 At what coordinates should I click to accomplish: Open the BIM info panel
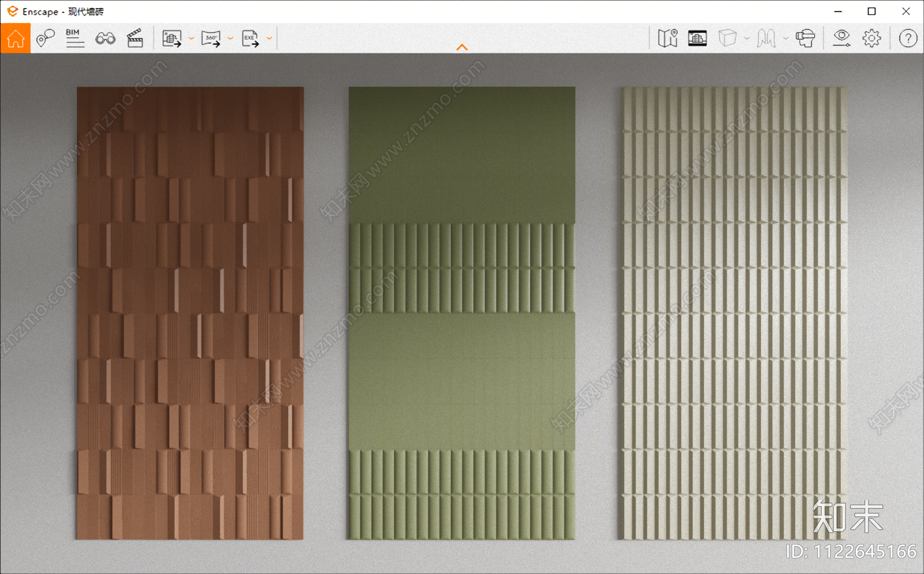click(x=74, y=39)
